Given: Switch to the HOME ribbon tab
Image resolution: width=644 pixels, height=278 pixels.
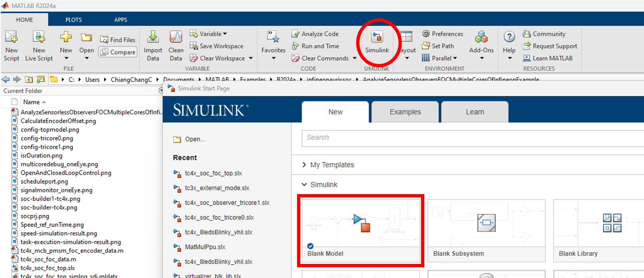Looking at the screenshot, I should [24, 20].
